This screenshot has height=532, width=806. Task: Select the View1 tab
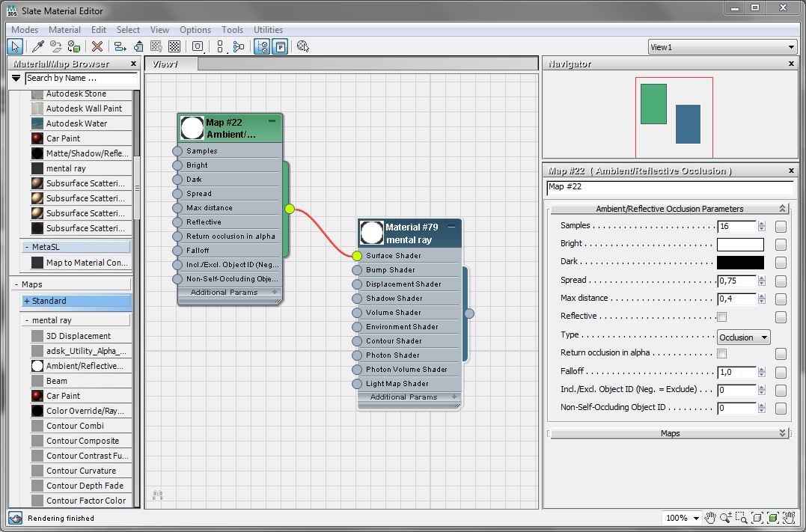click(x=171, y=64)
